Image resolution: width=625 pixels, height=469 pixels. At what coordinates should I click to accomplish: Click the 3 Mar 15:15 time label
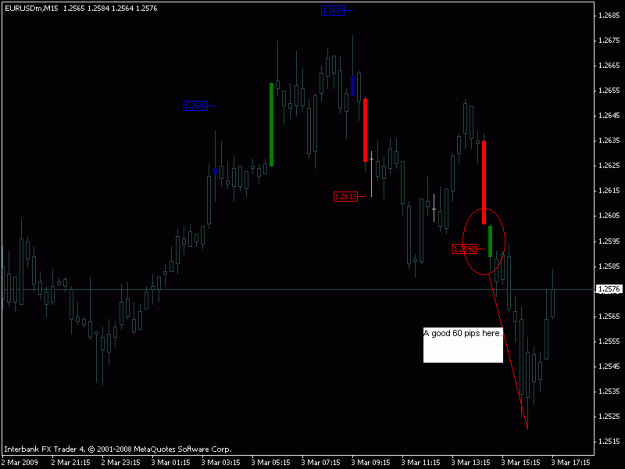[x=521, y=463]
